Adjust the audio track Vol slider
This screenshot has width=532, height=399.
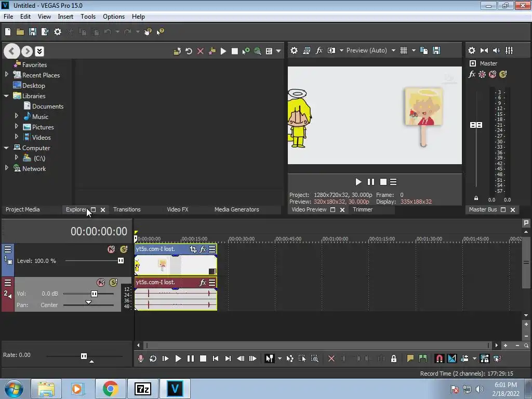point(95,294)
